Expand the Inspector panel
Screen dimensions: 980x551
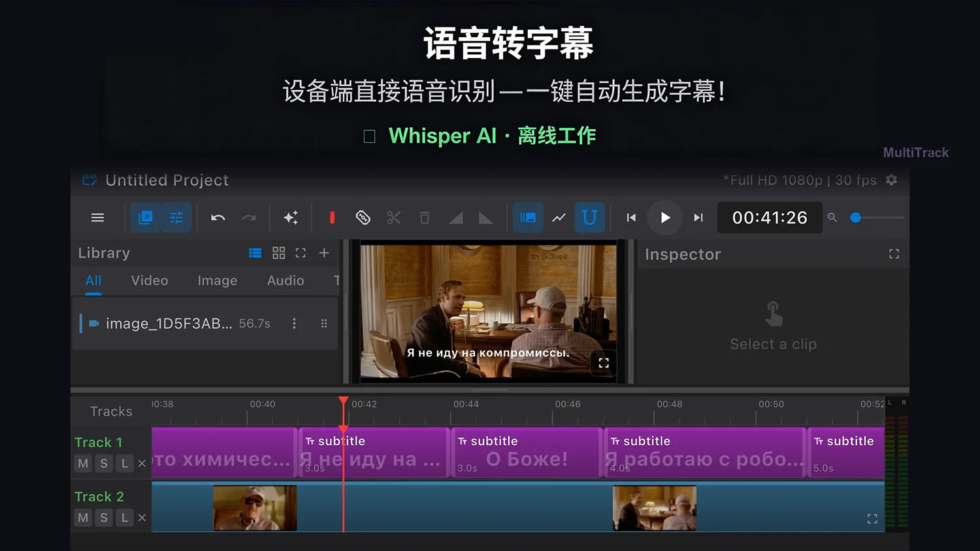(894, 254)
